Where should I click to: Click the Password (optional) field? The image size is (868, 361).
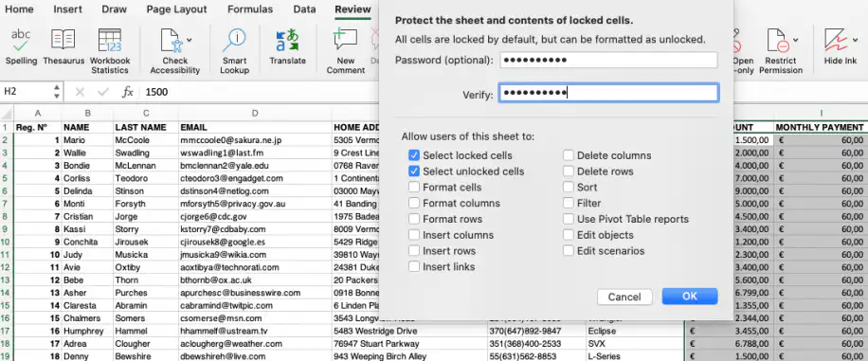point(608,60)
